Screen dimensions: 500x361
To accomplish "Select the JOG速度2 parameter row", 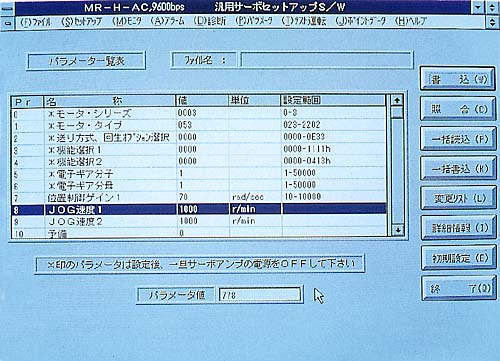I will click(x=199, y=221).
